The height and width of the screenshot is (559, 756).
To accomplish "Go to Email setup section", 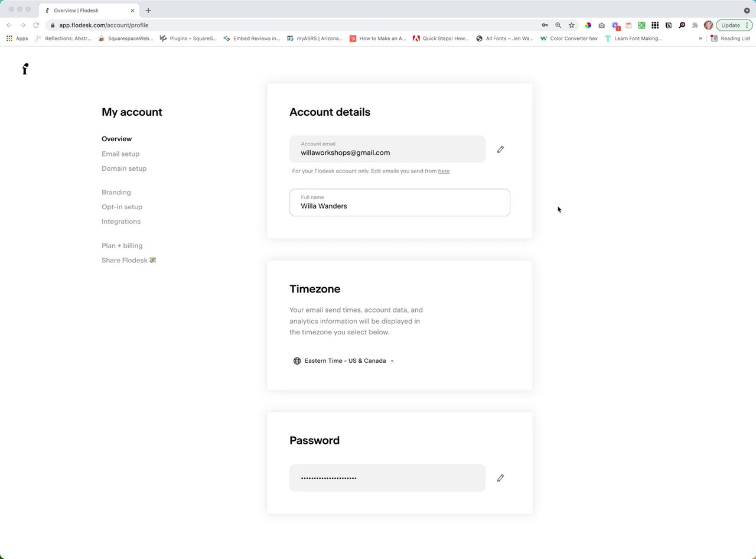I will (x=120, y=154).
